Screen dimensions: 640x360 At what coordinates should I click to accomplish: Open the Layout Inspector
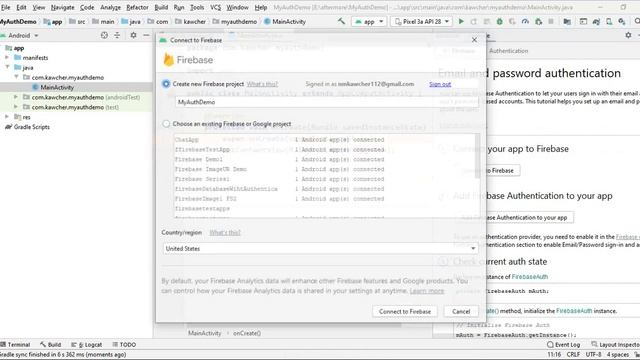pyautogui.click(x=616, y=344)
